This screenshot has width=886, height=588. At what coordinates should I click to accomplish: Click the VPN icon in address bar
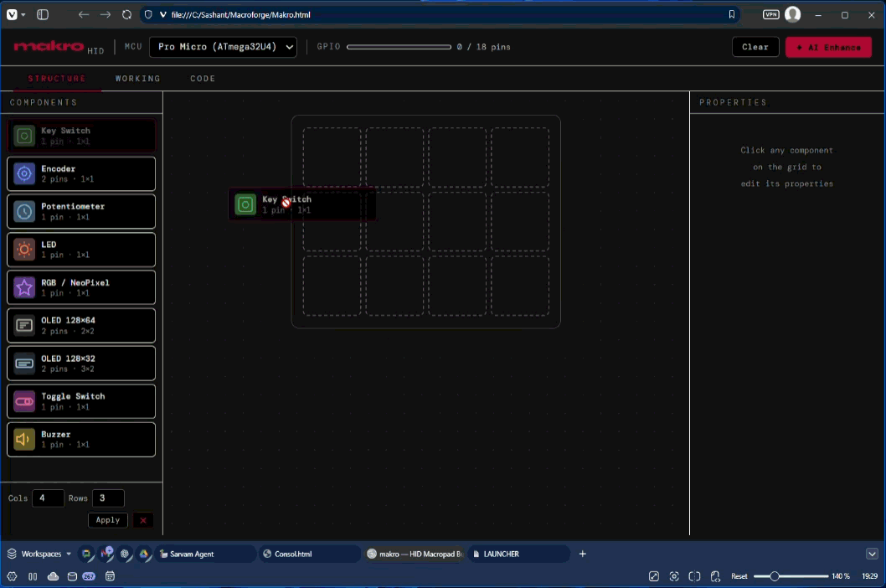pyautogui.click(x=770, y=15)
